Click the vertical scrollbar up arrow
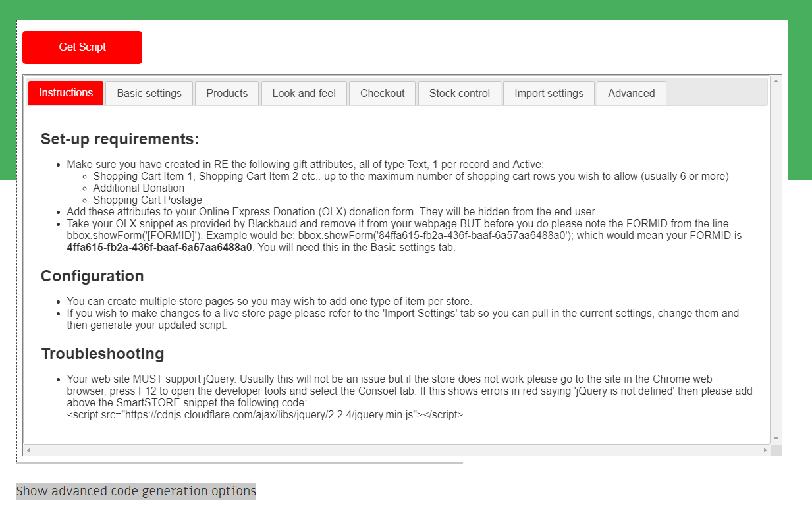812x521 pixels. click(x=776, y=81)
